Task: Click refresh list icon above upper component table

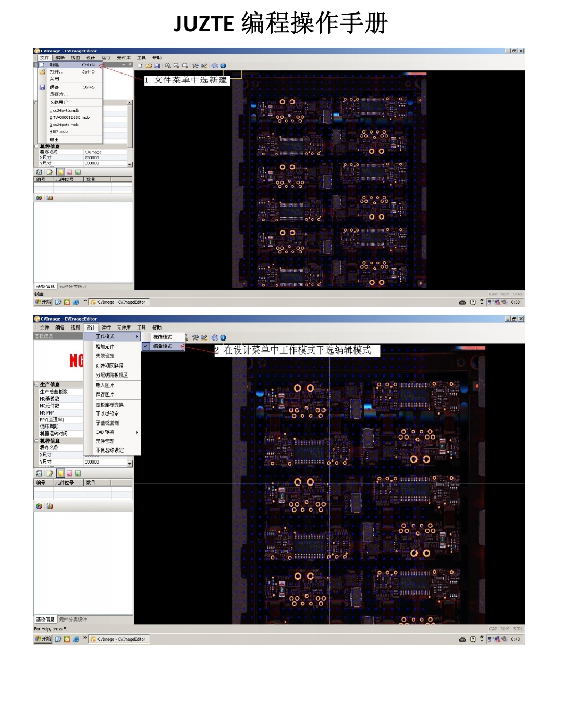Action: [x=39, y=172]
